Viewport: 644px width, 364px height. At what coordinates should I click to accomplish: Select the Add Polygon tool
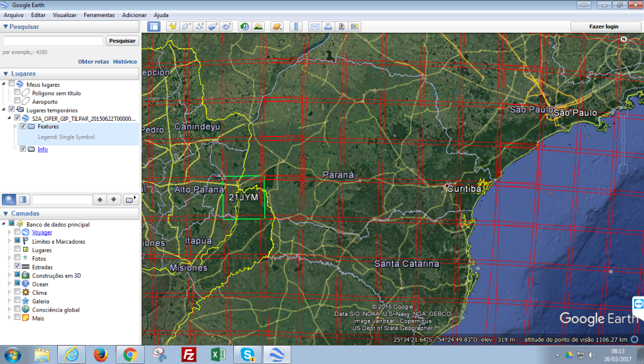[x=186, y=26]
